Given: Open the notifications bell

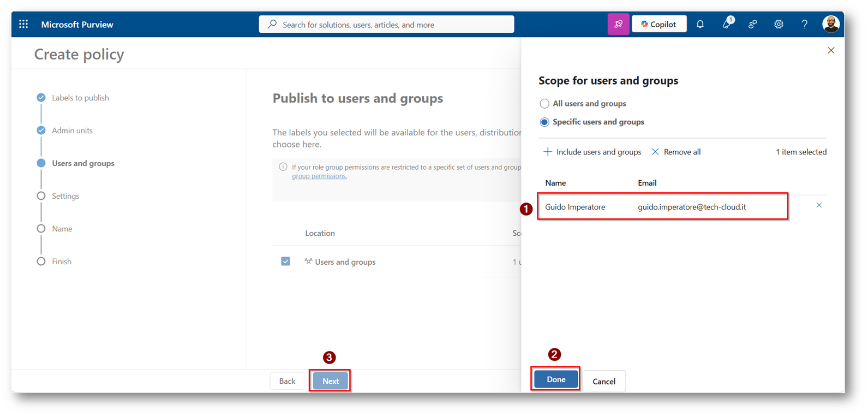Looking at the screenshot, I should pyautogui.click(x=700, y=24).
